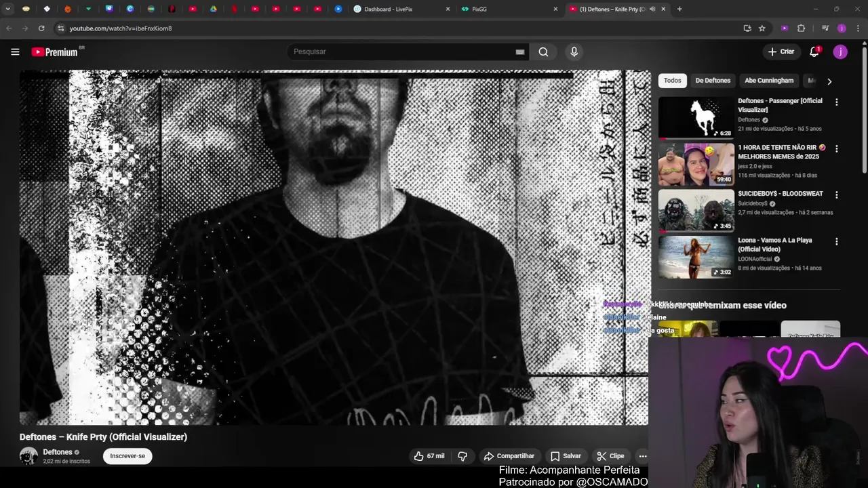This screenshot has height=488, width=868.
Task: Open the Deftones channel name link
Action: coord(58,452)
